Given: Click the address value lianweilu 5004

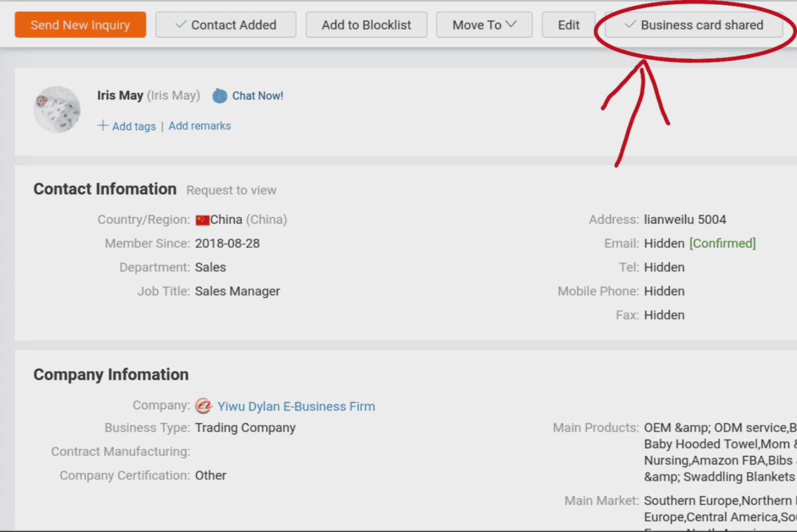Looking at the screenshot, I should (x=685, y=220).
